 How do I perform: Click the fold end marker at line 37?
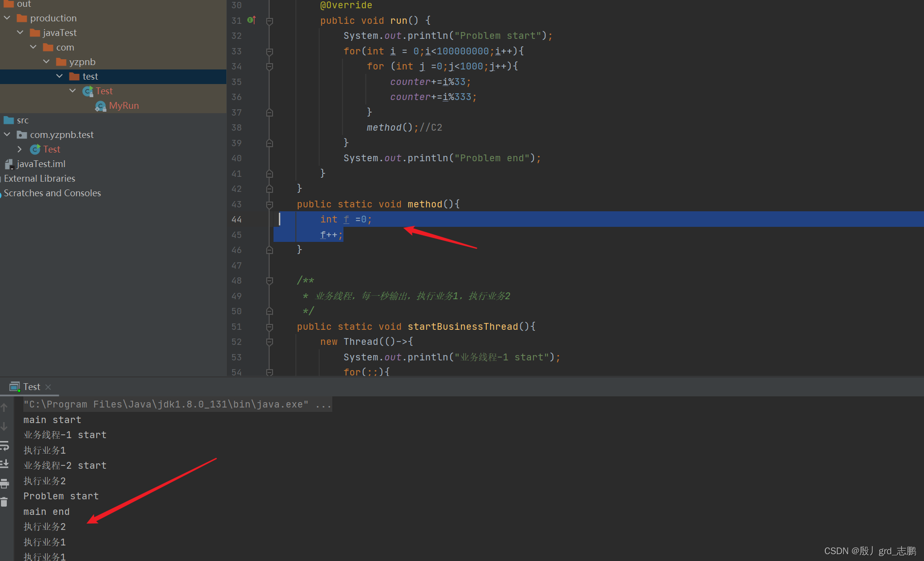pos(270,113)
